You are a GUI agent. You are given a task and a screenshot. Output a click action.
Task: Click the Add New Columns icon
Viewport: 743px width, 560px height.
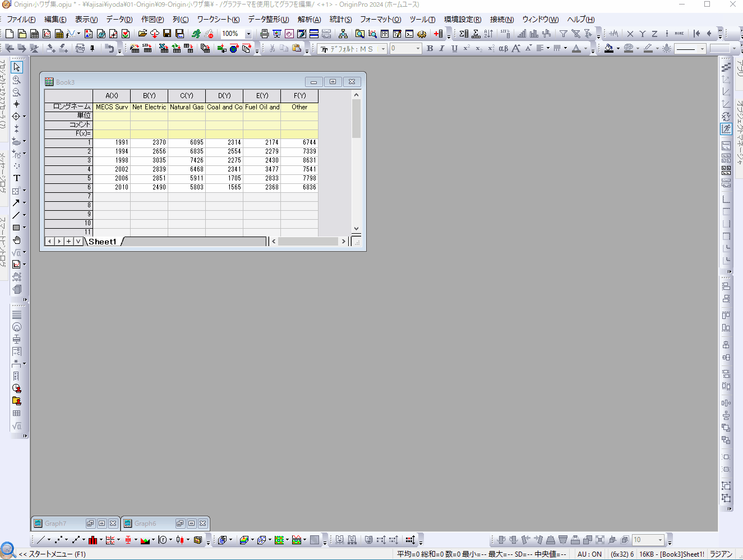439,34
